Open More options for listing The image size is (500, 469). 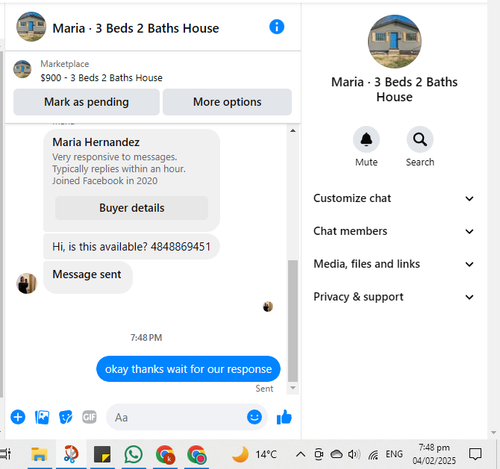click(227, 102)
